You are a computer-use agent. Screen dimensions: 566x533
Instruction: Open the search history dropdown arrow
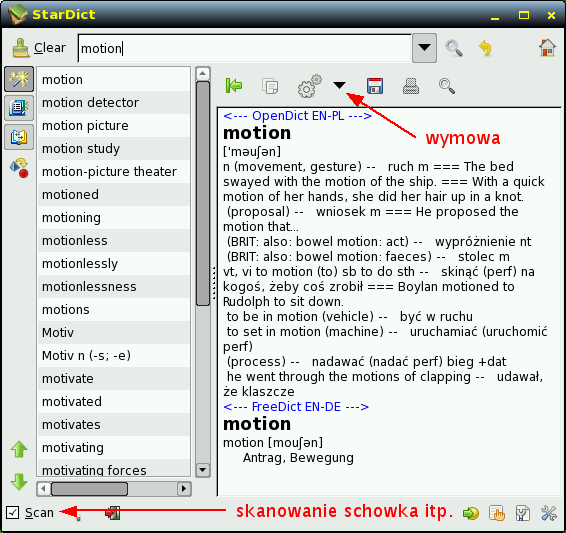(x=424, y=48)
